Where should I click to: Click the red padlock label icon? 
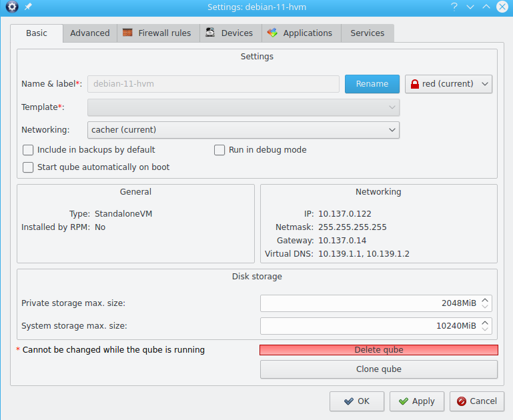tap(415, 84)
